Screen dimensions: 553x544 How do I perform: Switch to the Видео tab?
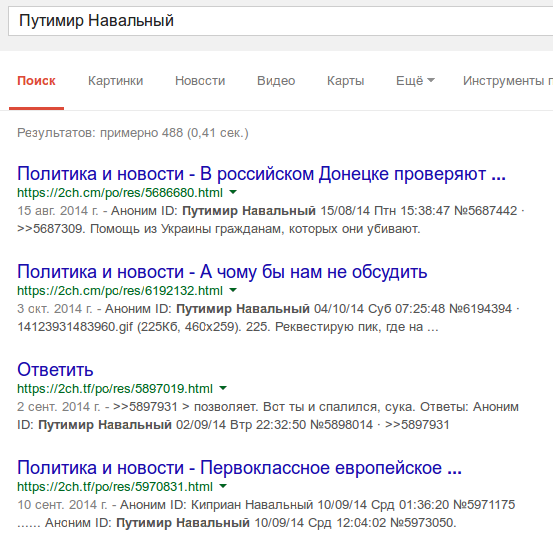(276, 81)
